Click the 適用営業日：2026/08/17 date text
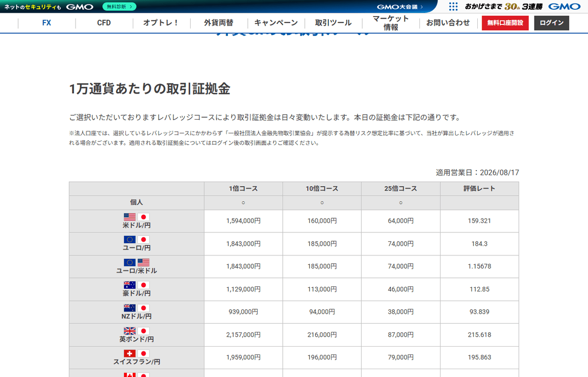The height and width of the screenshot is (377, 588). point(477,173)
